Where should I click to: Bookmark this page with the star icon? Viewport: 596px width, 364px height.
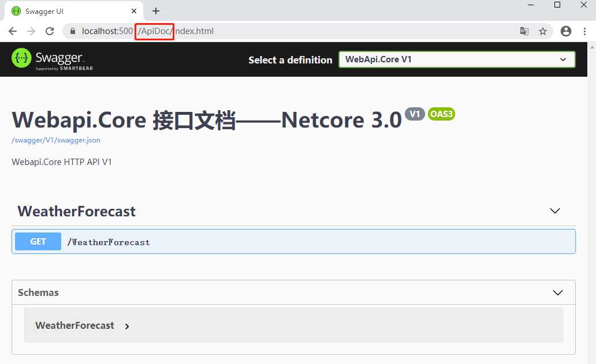click(543, 31)
